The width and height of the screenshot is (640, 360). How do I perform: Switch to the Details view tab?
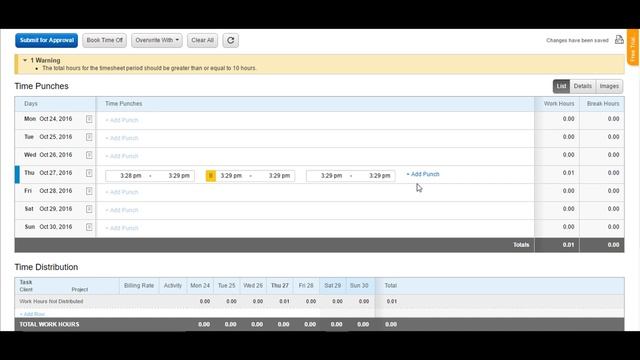tap(582, 86)
